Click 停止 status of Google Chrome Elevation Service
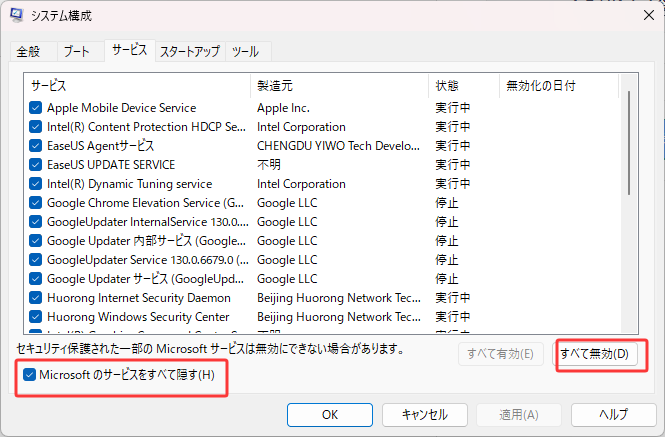The height and width of the screenshot is (437, 665). point(447,203)
